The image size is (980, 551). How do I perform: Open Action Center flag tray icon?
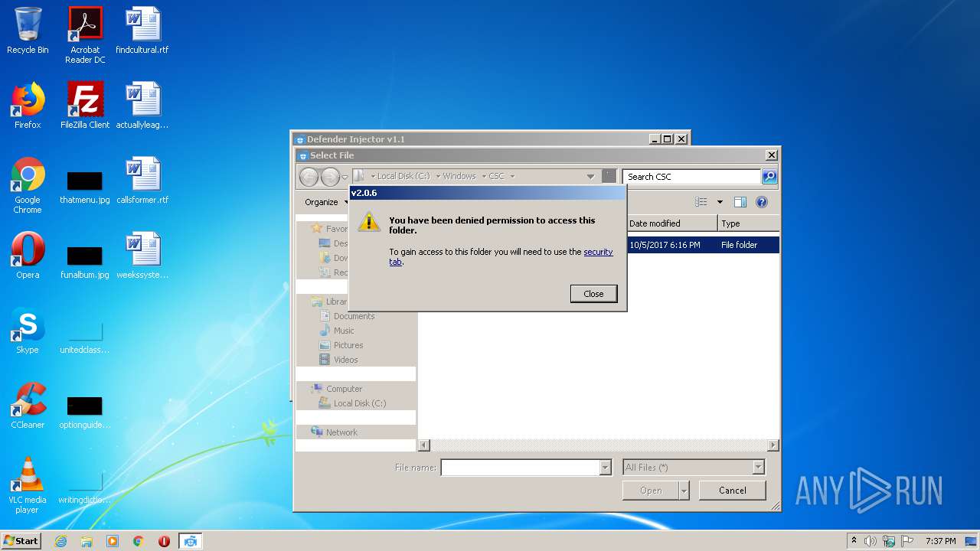pyautogui.click(x=907, y=541)
